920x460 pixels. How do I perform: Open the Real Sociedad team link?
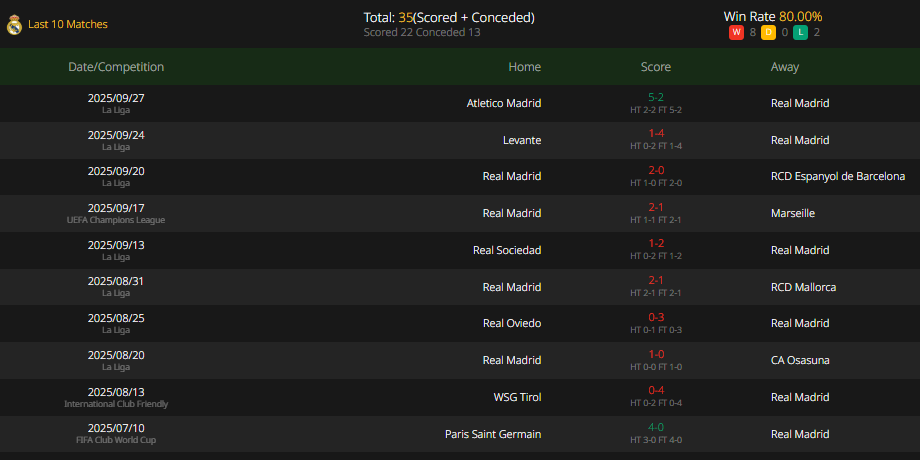click(x=507, y=251)
